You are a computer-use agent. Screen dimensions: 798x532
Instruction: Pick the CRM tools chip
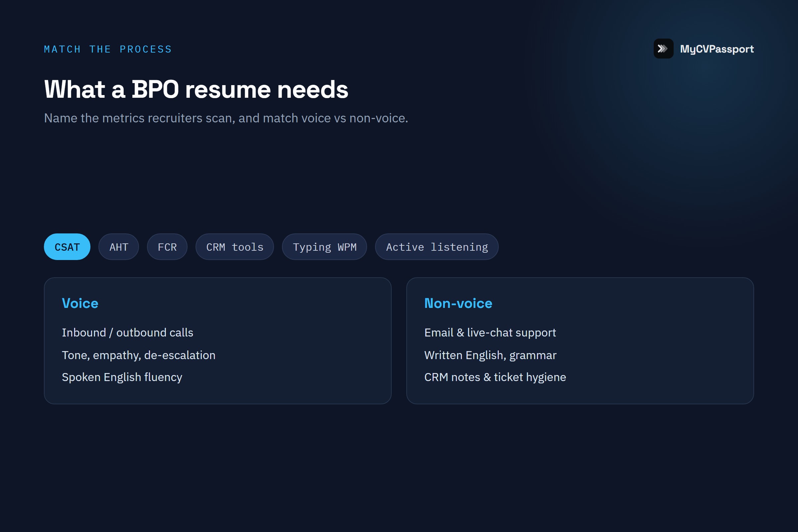235,247
